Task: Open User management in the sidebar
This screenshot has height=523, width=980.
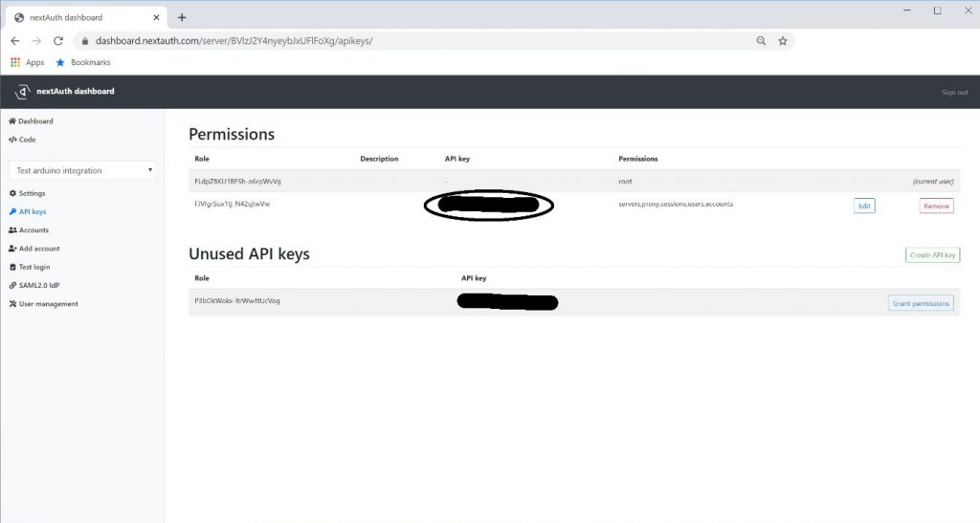Action: pos(48,304)
